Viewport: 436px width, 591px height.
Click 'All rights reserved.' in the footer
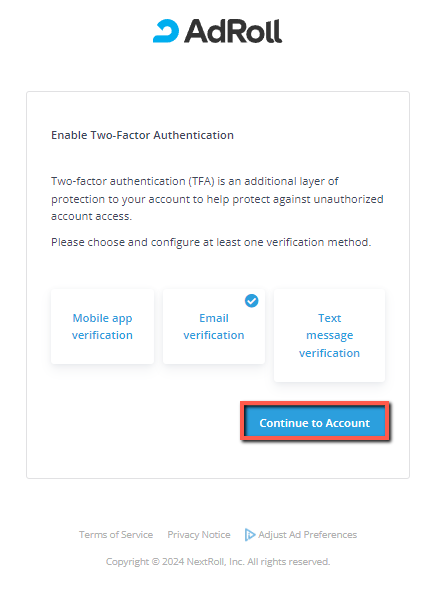click(x=288, y=562)
